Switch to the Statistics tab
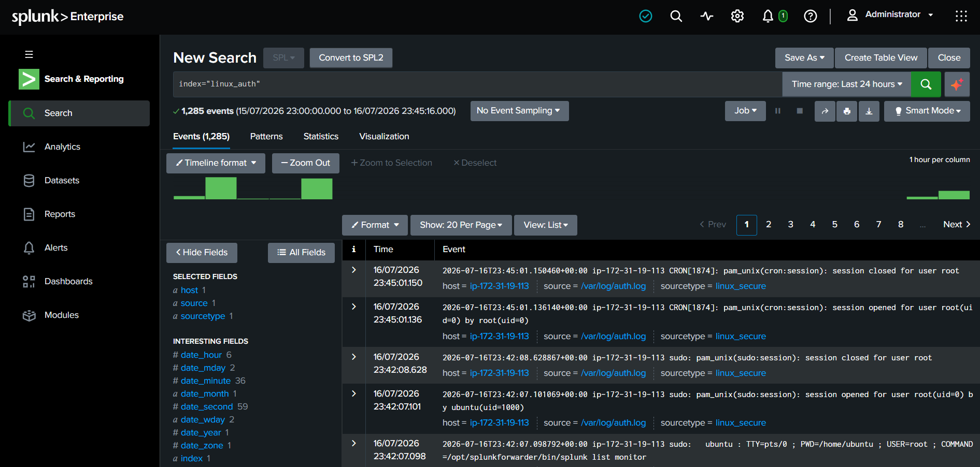 point(321,137)
